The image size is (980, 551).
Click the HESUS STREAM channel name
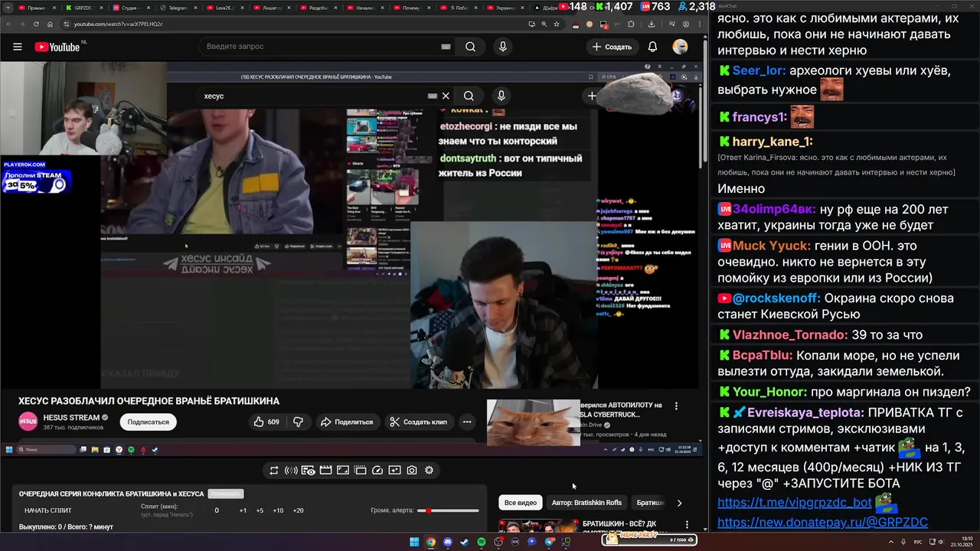pyautogui.click(x=71, y=417)
